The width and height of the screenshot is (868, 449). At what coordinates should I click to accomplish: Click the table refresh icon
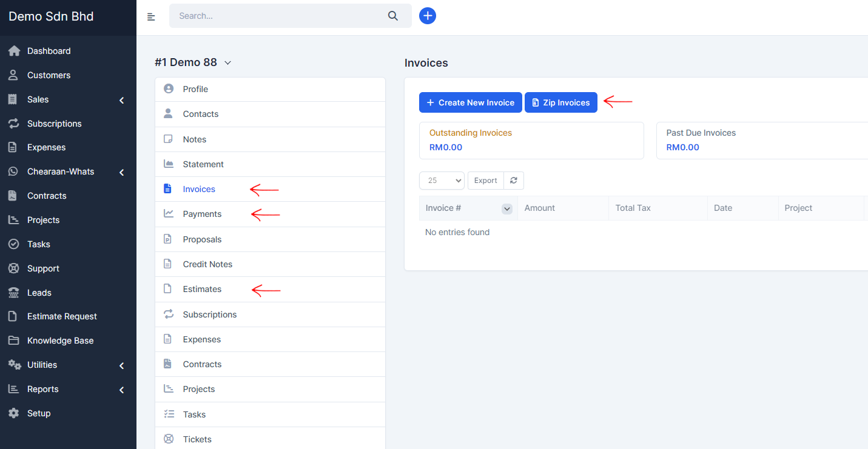(x=514, y=181)
